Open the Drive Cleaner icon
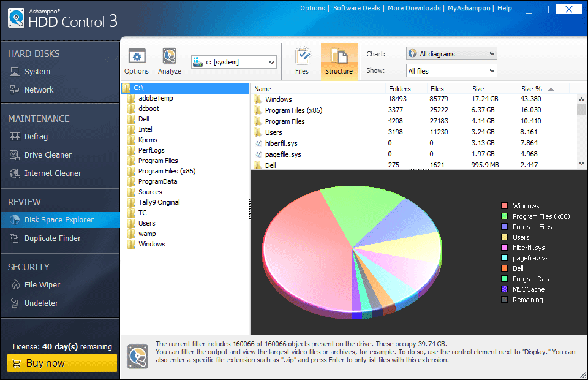 tap(15, 154)
